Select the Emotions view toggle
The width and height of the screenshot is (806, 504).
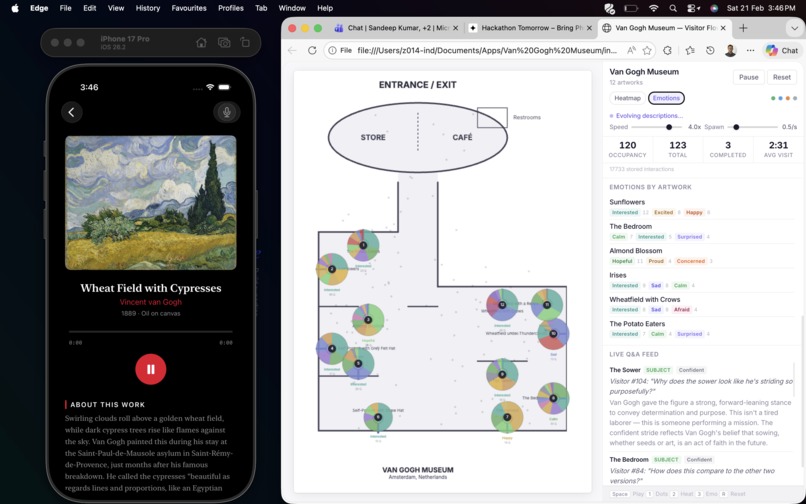pos(666,98)
